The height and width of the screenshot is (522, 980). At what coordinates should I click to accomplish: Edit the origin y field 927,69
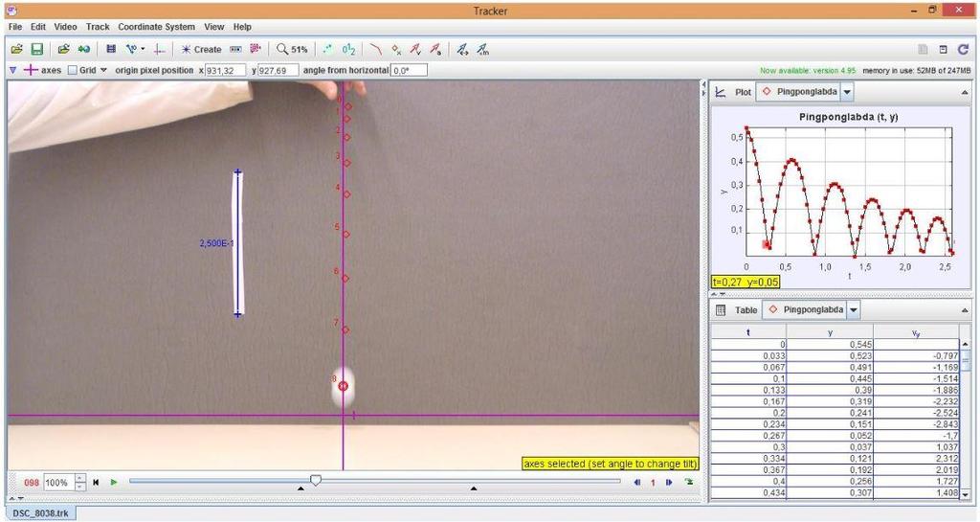click(278, 70)
